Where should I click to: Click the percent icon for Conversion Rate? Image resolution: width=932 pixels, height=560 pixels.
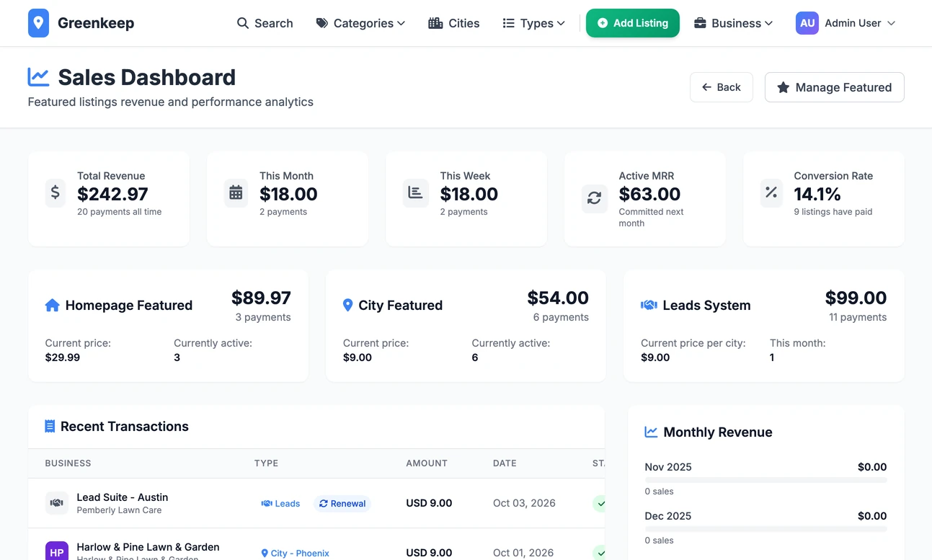click(x=771, y=193)
